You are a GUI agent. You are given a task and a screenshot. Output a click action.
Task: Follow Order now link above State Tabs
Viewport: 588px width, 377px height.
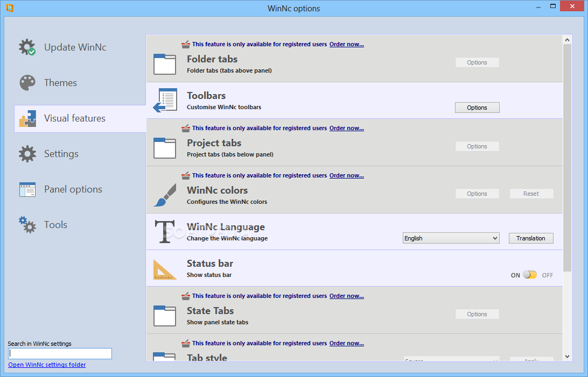(x=347, y=296)
